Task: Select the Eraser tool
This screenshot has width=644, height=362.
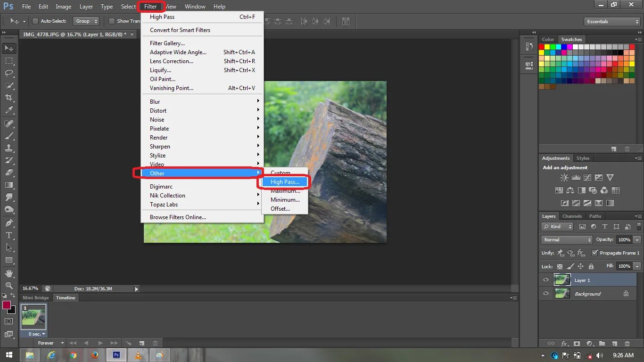Action: [x=9, y=173]
